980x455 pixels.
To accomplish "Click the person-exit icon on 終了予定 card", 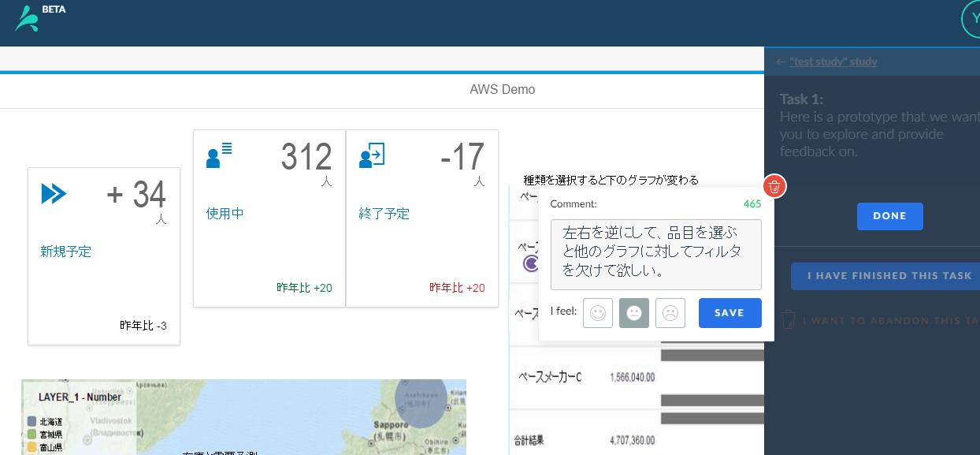I will click(x=371, y=155).
